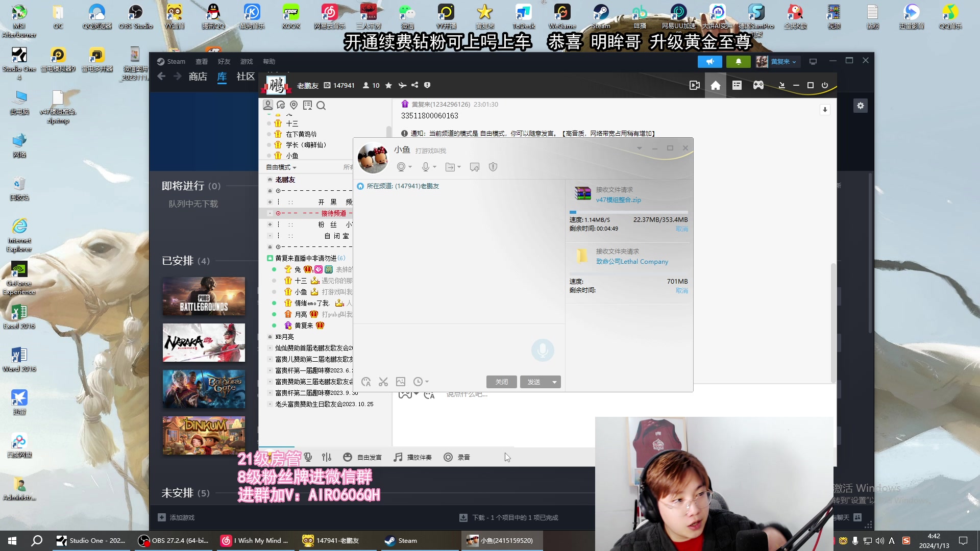Open the home icon in YY header

716,86
